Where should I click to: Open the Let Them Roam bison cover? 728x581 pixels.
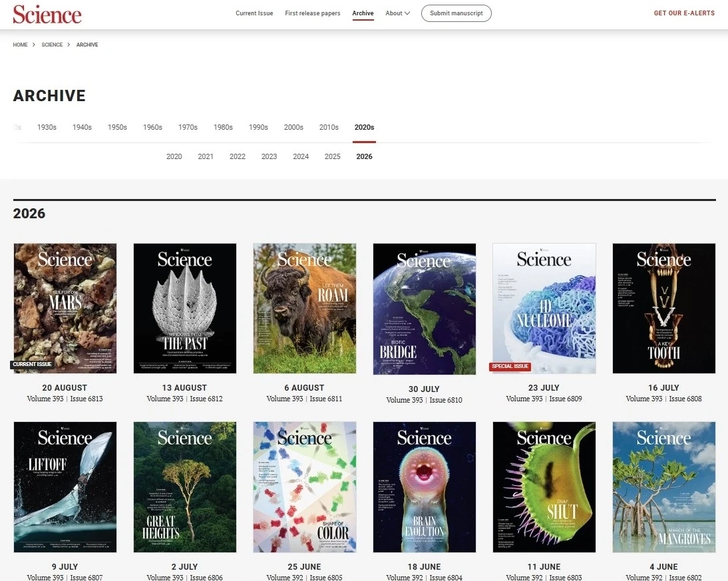tap(305, 308)
